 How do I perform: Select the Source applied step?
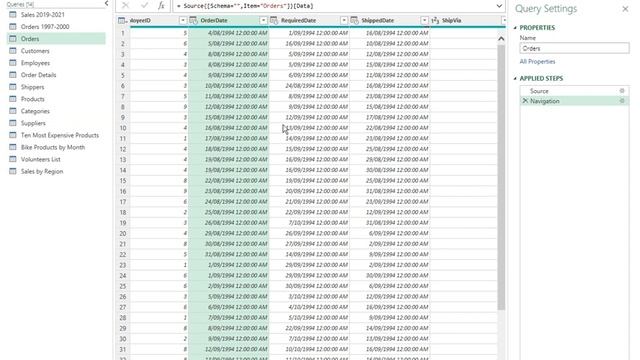[x=574, y=91]
